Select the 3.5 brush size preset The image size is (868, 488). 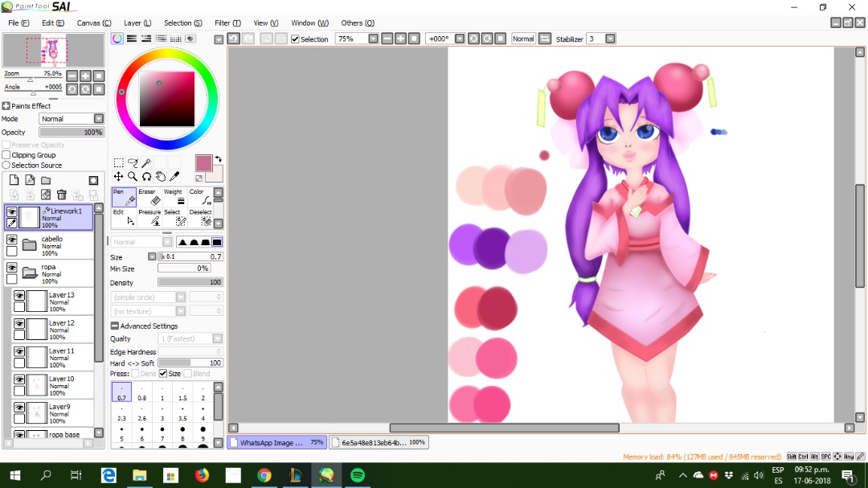[182, 412]
